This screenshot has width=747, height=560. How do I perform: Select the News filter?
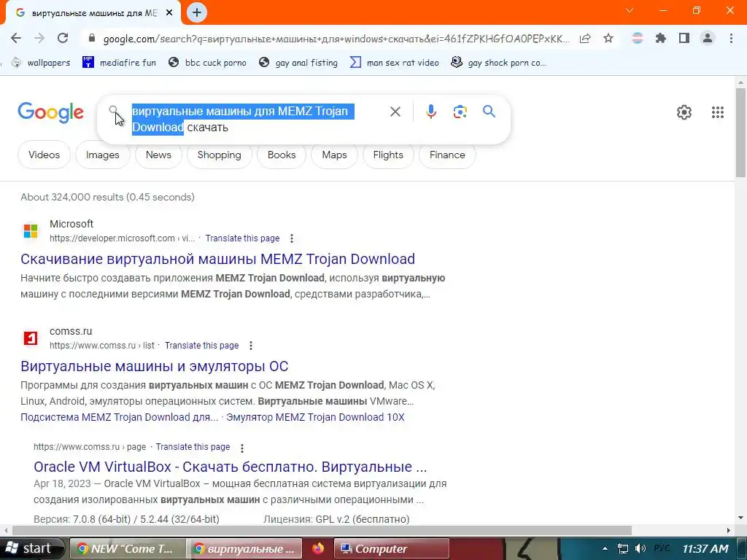pos(158,155)
